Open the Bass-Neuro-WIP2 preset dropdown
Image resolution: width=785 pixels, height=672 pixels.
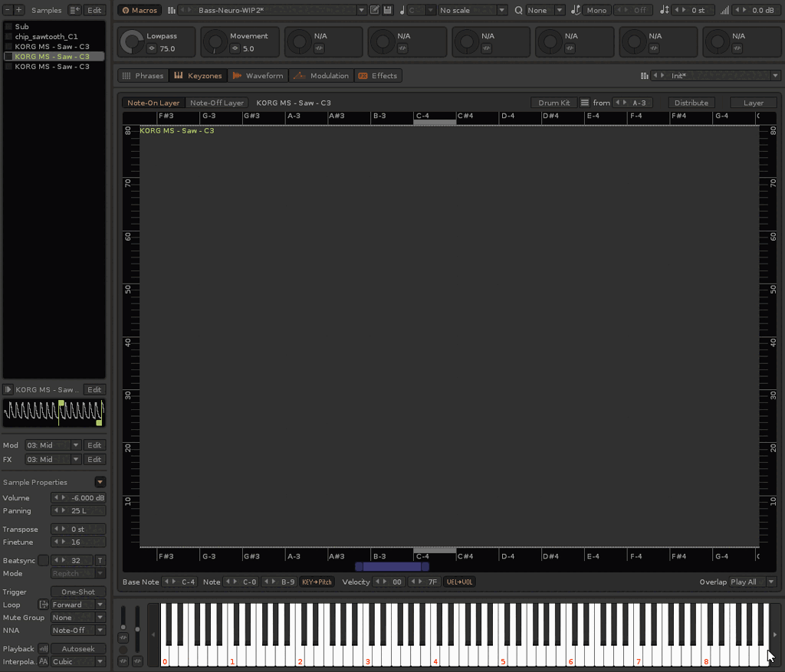coord(361,10)
